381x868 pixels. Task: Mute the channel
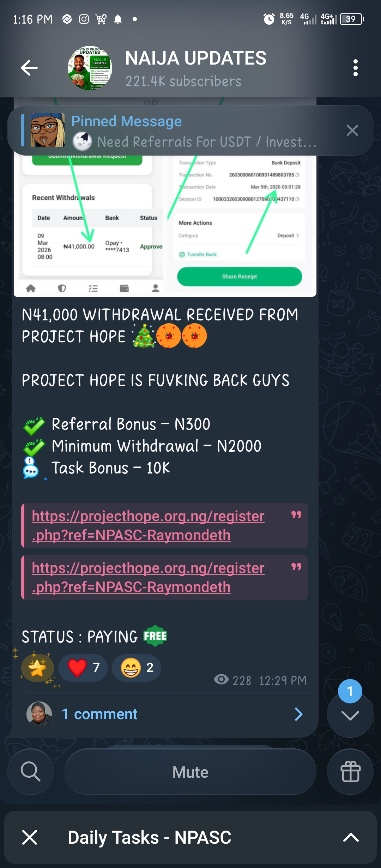pos(190,772)
